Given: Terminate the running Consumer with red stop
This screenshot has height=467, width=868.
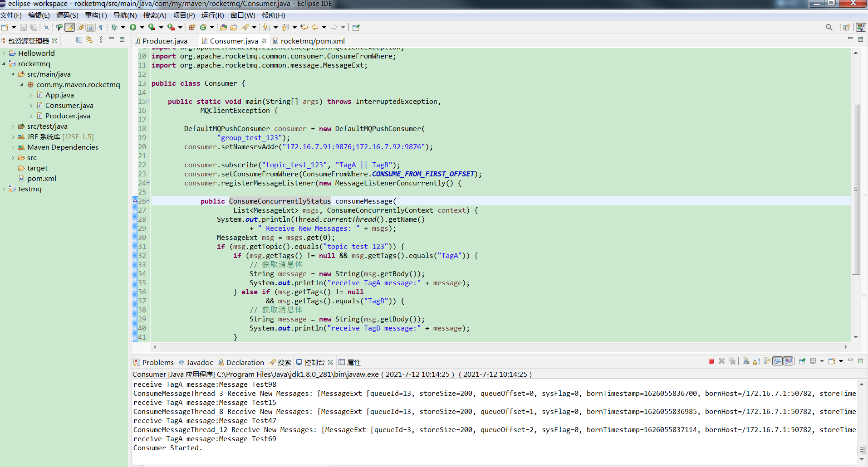Looking at the screenshot, I should click(711, 361).
